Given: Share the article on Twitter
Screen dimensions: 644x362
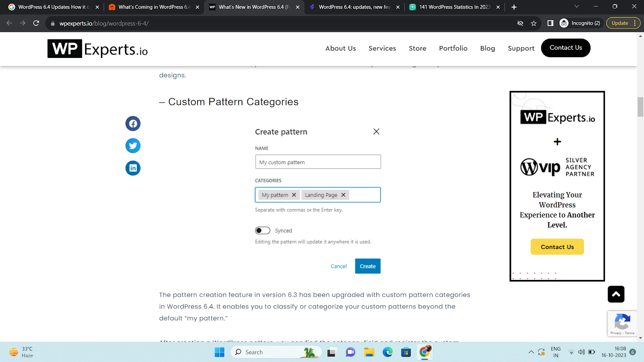Looking at the screenshot, I should tap(133, 146).
